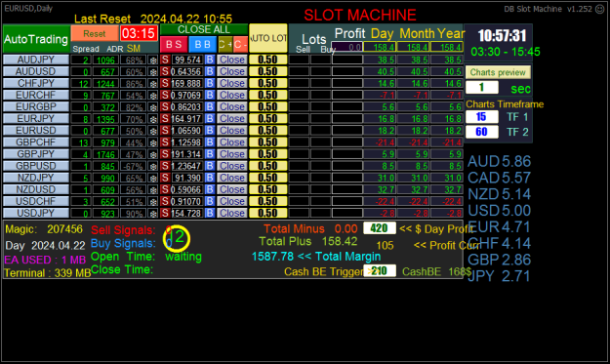Open the EURJPY symbol button
The image size is (610, 364).
36,119
